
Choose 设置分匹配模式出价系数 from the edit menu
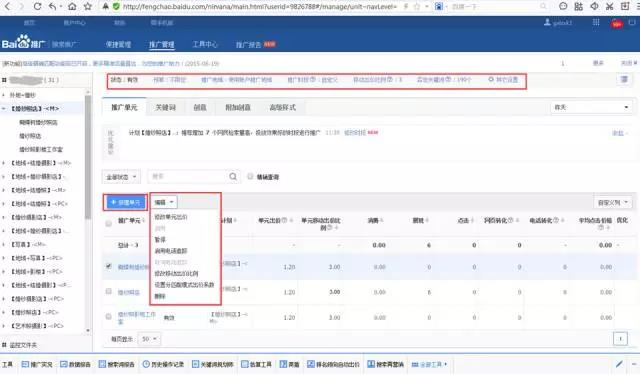pyautogui.click(x=184, y=285)
